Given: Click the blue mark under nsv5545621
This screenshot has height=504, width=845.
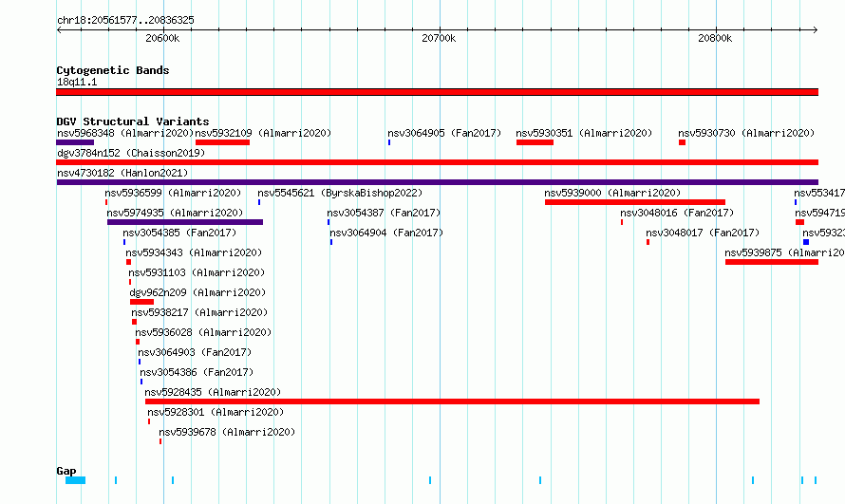Looking at the screenshot, I should (x=259, y=202).
